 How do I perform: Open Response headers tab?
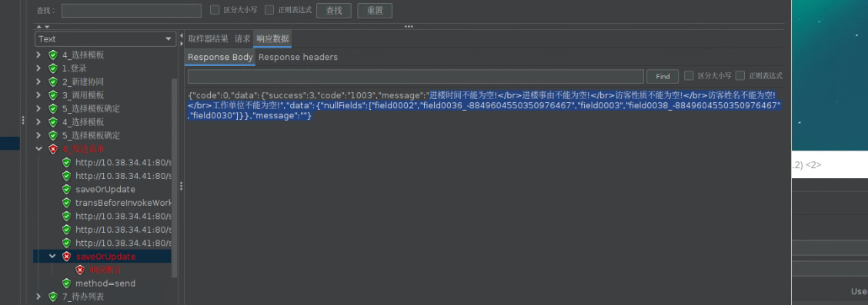[298, 57]
